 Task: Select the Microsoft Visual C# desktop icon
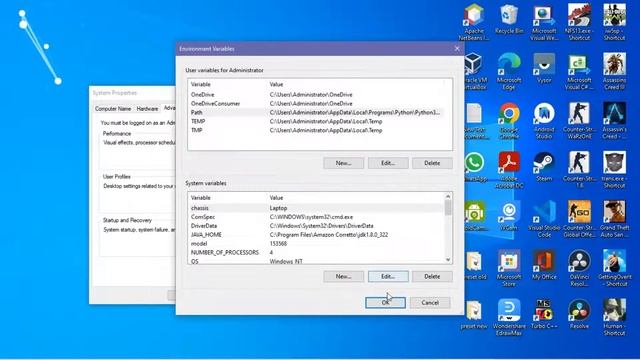pyautogui.click(x=579, y=71)
